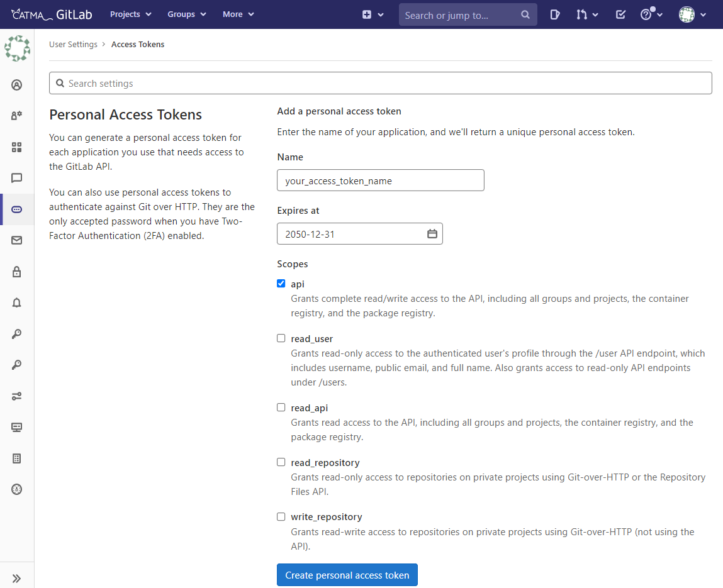Open Preferences sliders icon in the sidebar
The image size is (723, 588).
point(16,396)
